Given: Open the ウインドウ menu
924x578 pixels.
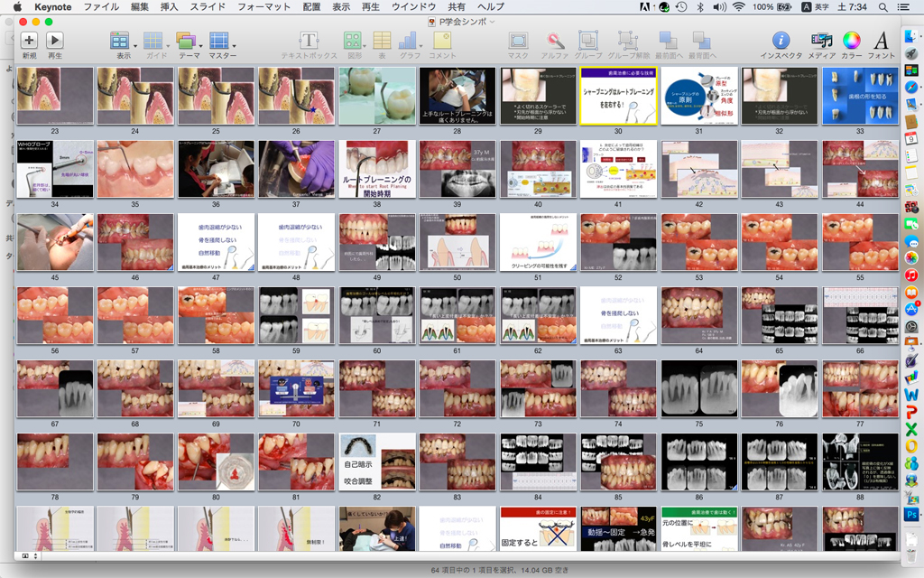Looking at the screenshot, I should tap(413, 7).
